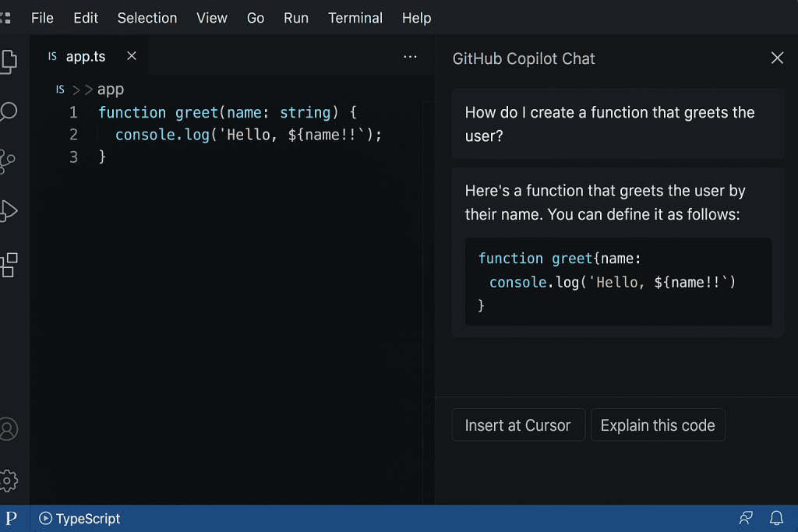This screenshot has width=798, height=532.
Task: Open the Terminal menu
Action: click(355, 17)
